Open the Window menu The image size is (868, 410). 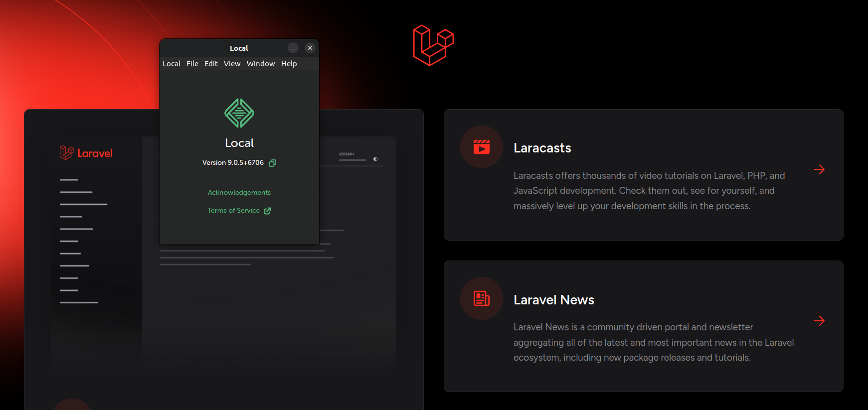click(261, 64)
